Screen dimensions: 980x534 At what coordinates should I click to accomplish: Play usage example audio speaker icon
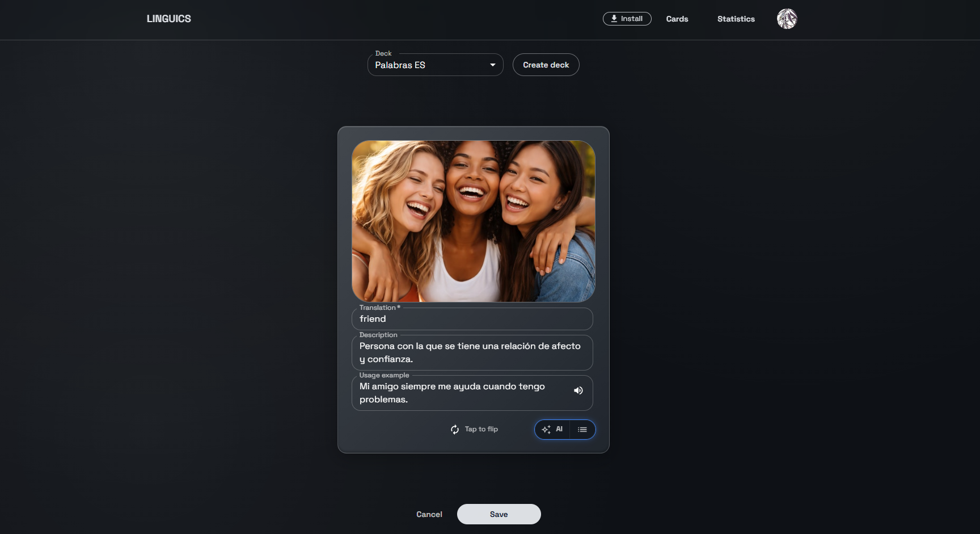578,390
